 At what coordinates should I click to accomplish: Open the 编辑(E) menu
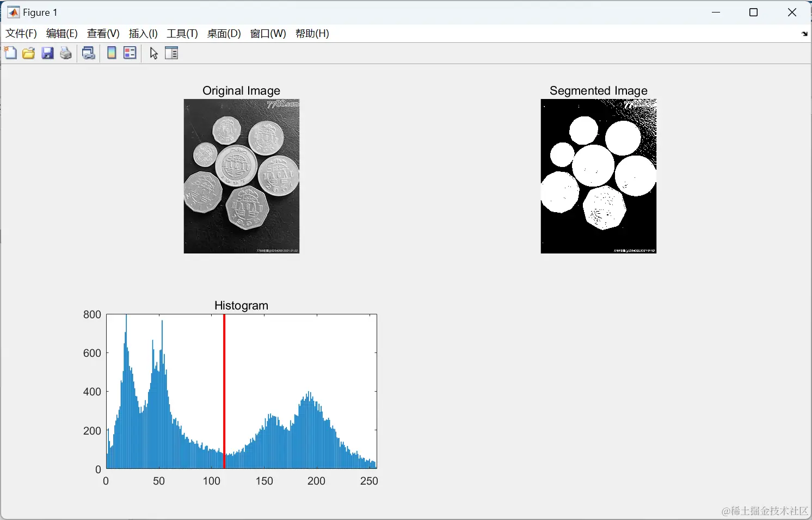click(62, 34)
